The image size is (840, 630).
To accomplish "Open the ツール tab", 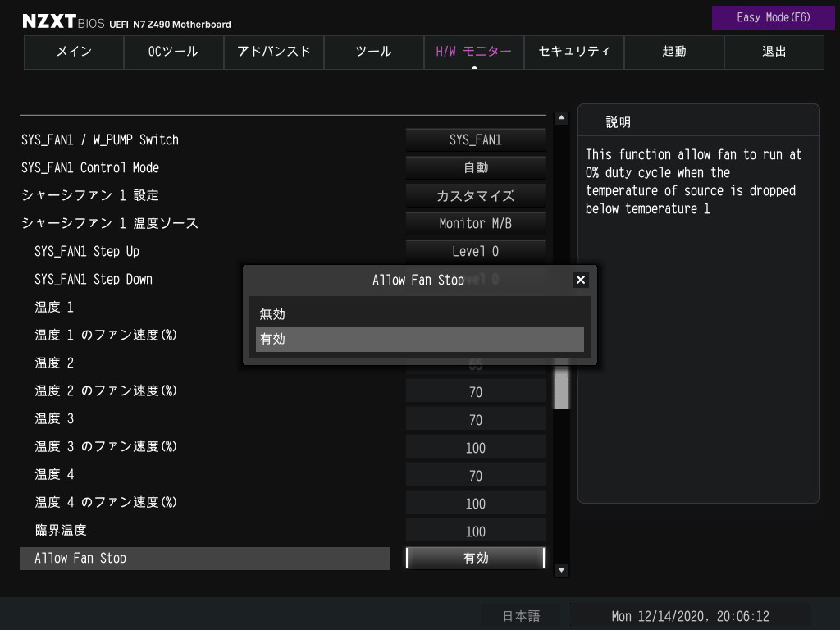I will point(374,52).
